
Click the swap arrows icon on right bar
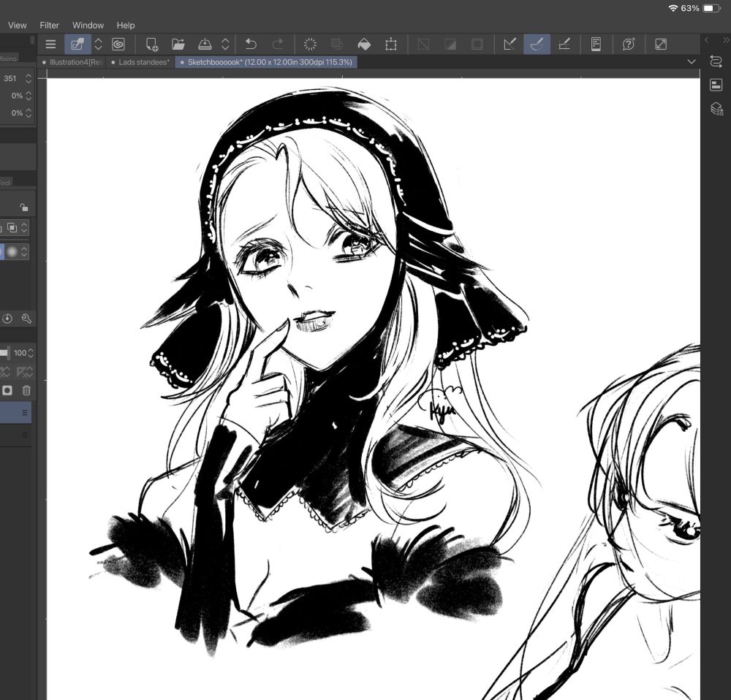tap(716, 61)
